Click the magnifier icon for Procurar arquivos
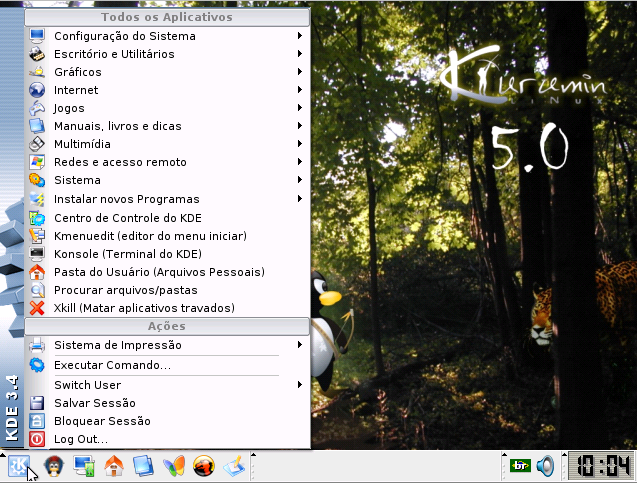Image resolution: width=637 pixels, height=483 pixels. (x=37, y=290)
